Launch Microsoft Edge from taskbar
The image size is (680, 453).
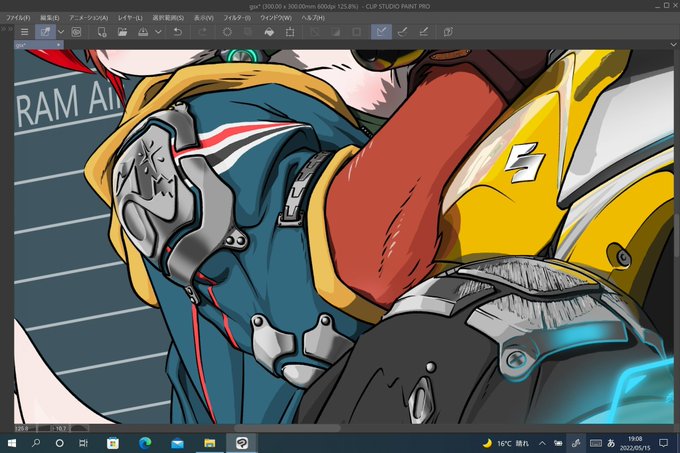(x=145, y=443)
